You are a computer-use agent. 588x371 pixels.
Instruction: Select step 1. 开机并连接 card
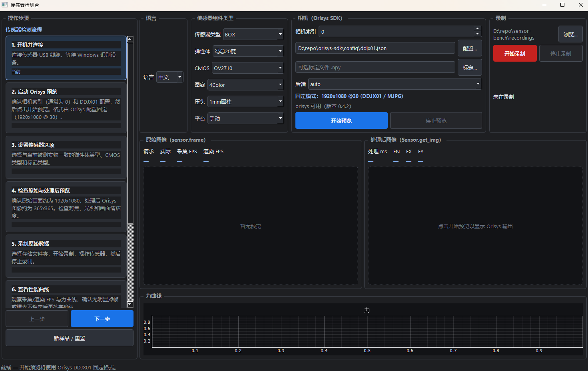tap(66, 58)
